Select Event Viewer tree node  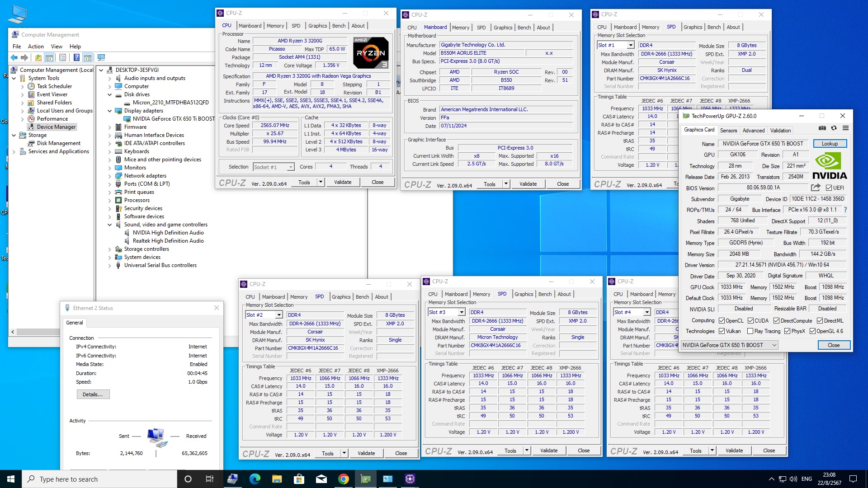[x=52, y=94]
